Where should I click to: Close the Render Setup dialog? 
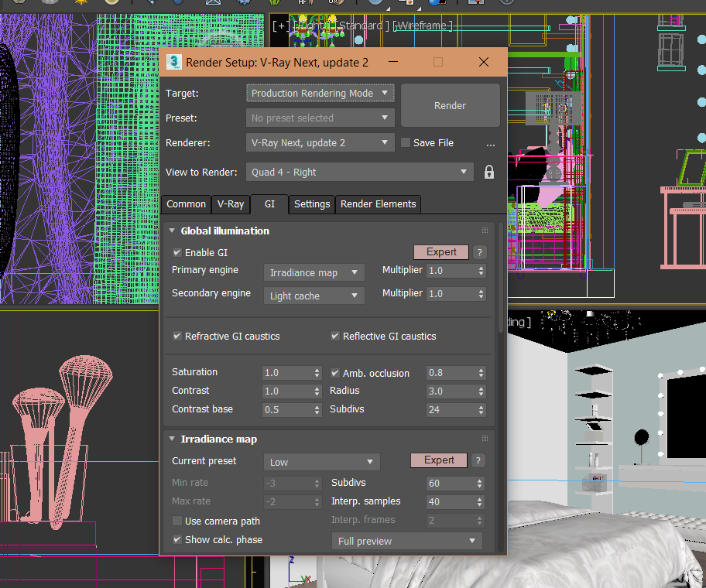(484, 62)
